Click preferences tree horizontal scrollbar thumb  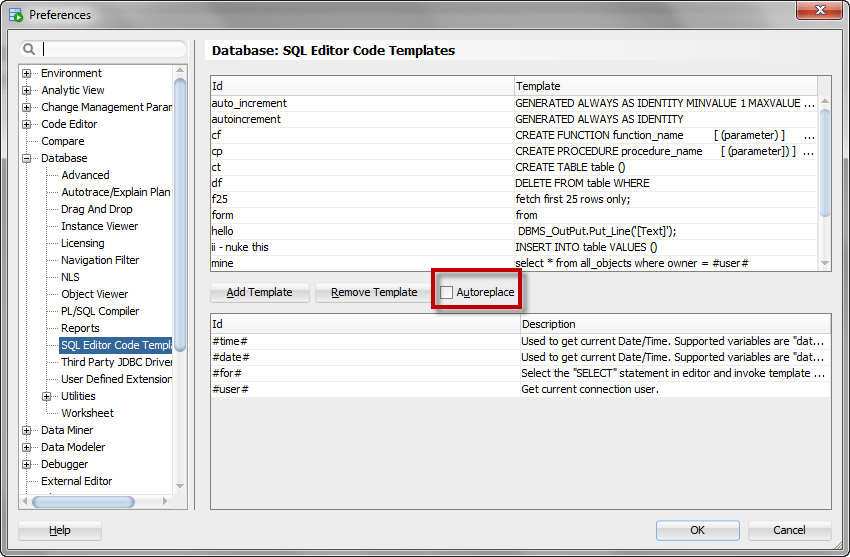click(83, 502)
